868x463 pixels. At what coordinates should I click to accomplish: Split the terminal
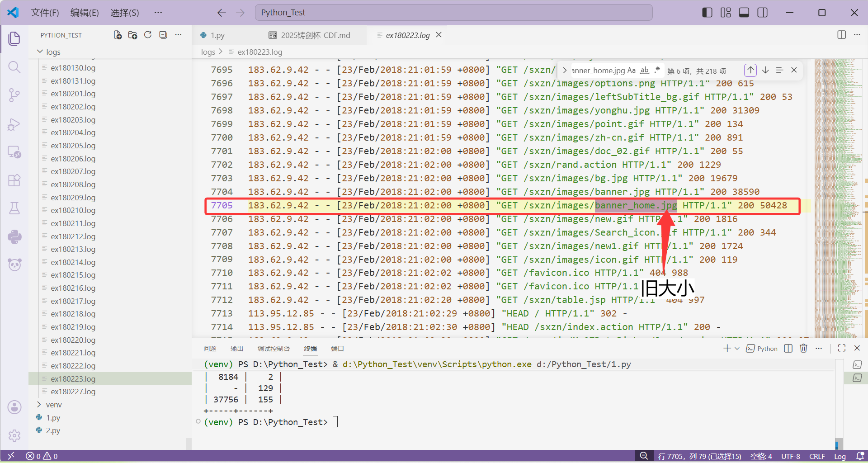coord(788,349)
